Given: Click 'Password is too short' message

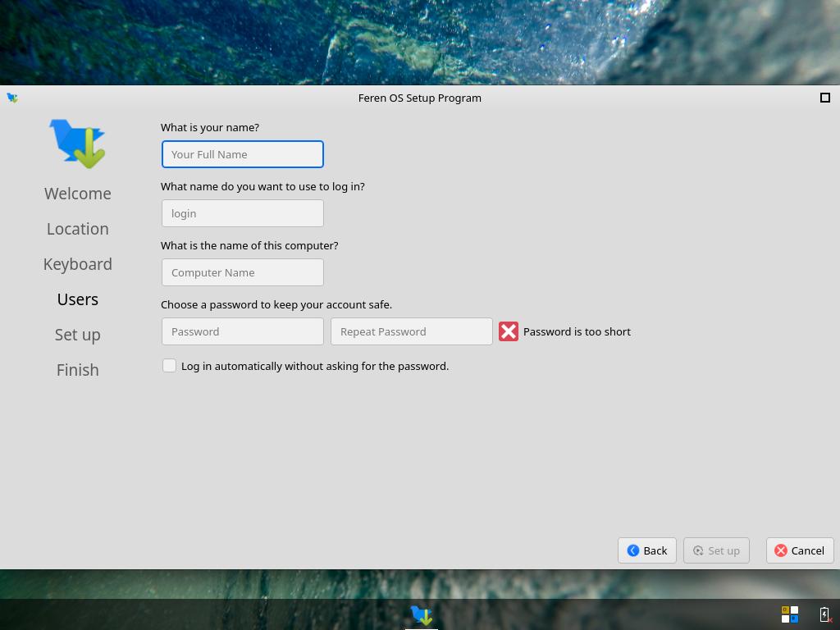Looking at the screenshot, I should 577,331.
